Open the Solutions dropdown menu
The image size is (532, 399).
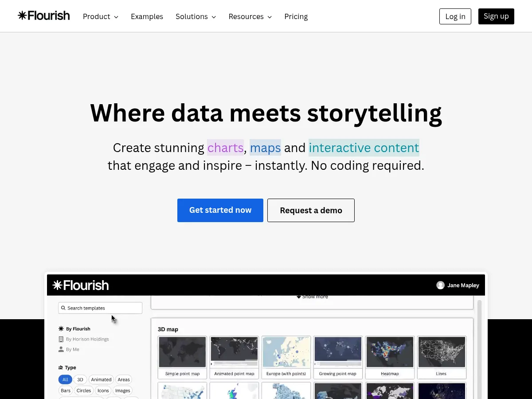pos(196,16)
